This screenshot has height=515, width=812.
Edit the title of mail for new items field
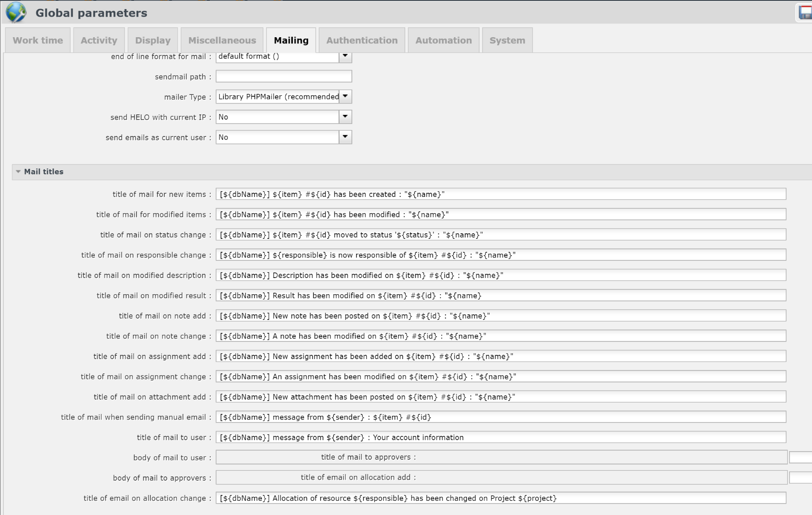[x=501, y=194]
